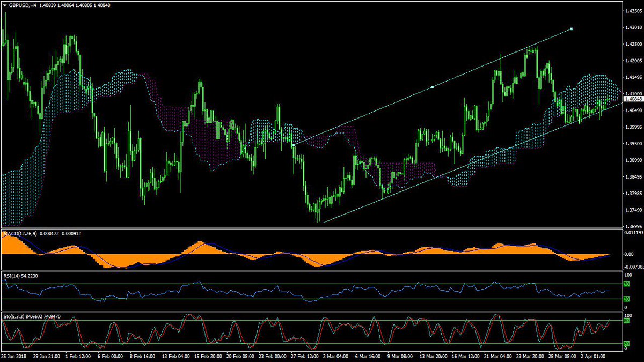Click the 1.42005 price axis label

(633, 61)
